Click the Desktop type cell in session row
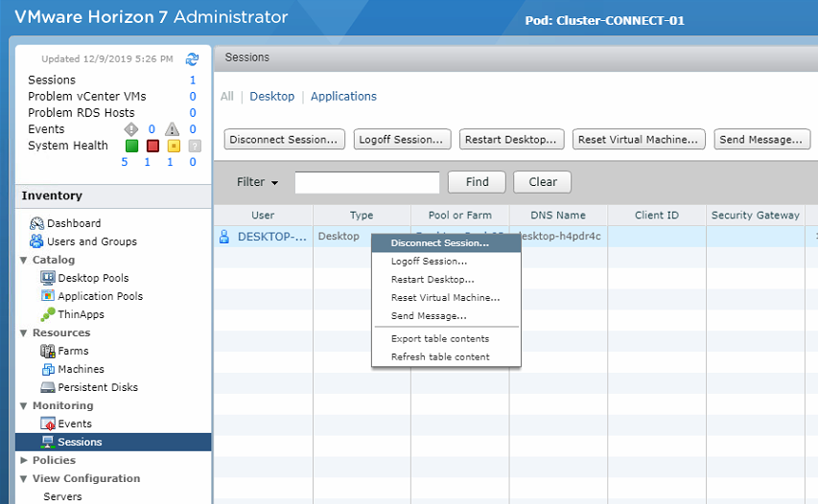This screenshot has width=818, height=504. click(x=339, y=236)
